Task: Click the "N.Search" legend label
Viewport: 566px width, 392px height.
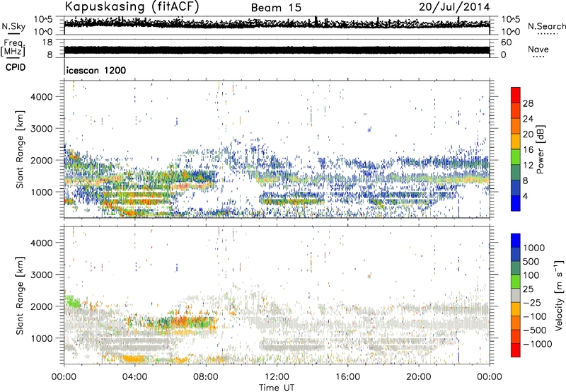Action: pyautogui.click(x=546, y=26)
